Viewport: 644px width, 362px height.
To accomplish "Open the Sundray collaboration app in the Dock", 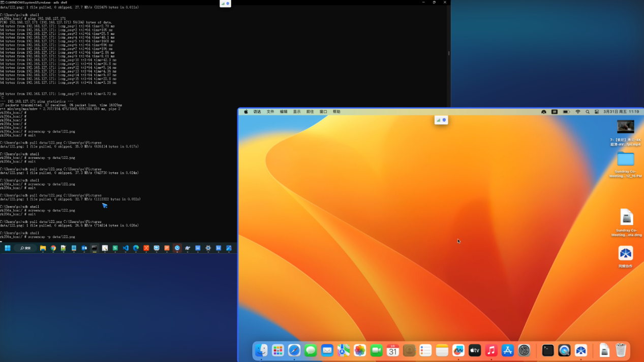I will [x=581, y=350].
